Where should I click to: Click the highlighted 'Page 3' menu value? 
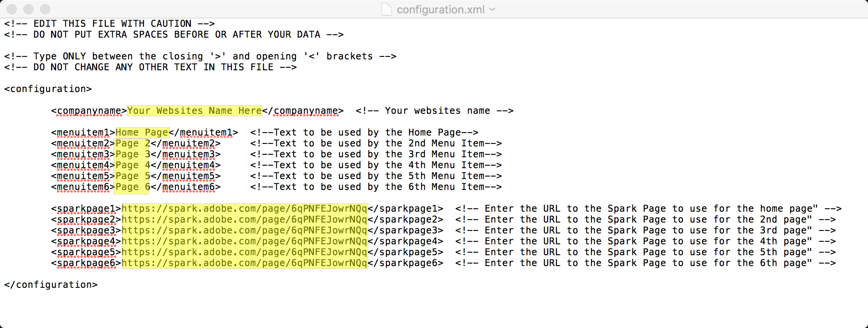[132, 154]
